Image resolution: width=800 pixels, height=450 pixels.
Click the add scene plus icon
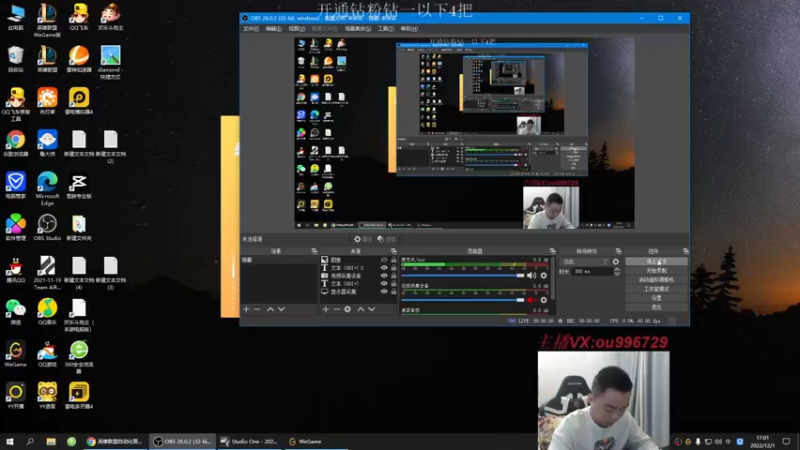click(x=246, y=309)
